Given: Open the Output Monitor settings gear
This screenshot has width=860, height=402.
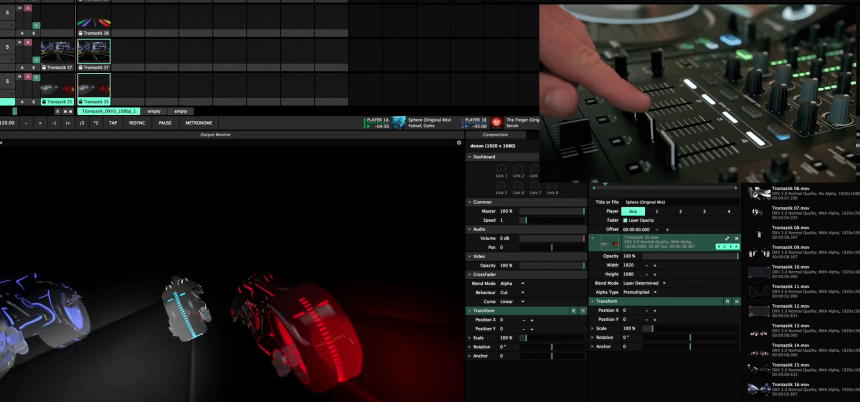Looking at the screenshot, I should tap(459, 143).
